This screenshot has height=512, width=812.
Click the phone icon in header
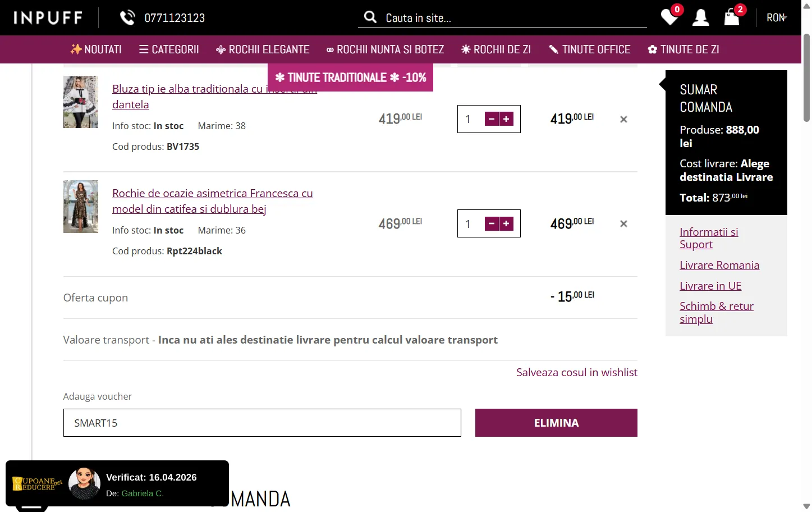point(127,18)
